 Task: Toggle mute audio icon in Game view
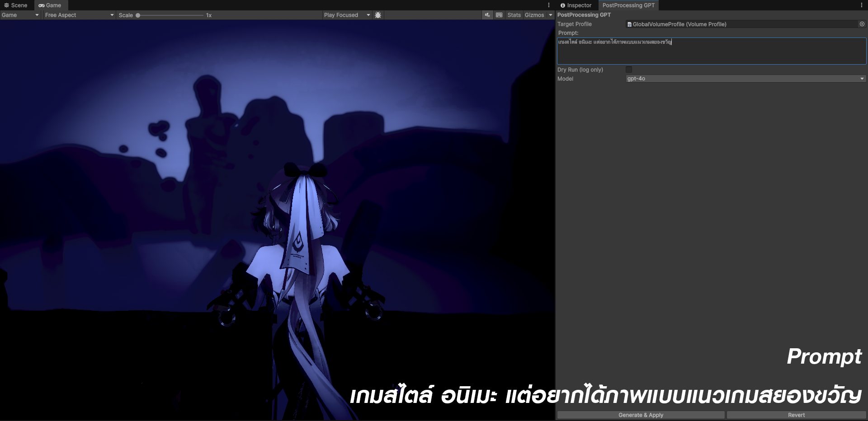(487, 15)
